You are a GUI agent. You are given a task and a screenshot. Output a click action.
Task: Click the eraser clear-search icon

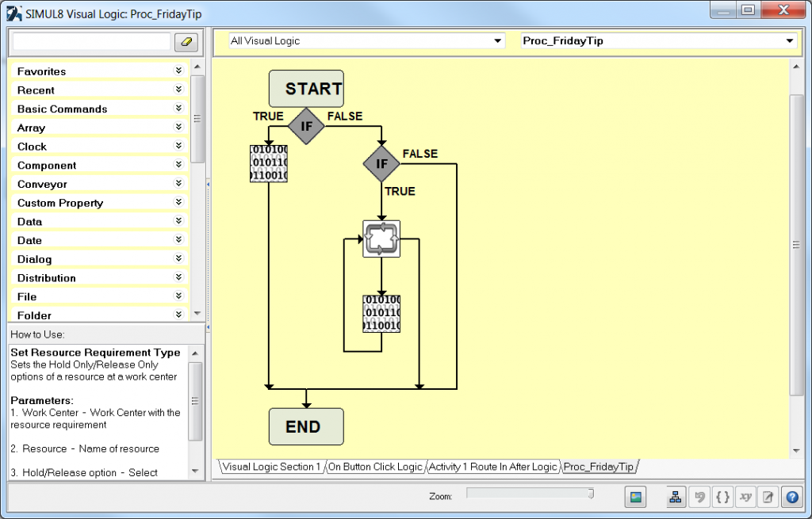point(186,42)
